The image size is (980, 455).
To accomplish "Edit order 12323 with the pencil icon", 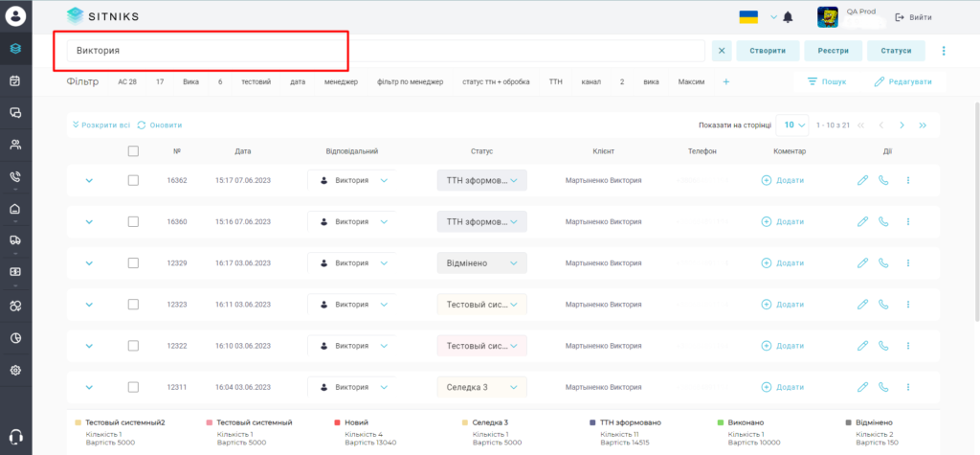I will tap(862, 305).
